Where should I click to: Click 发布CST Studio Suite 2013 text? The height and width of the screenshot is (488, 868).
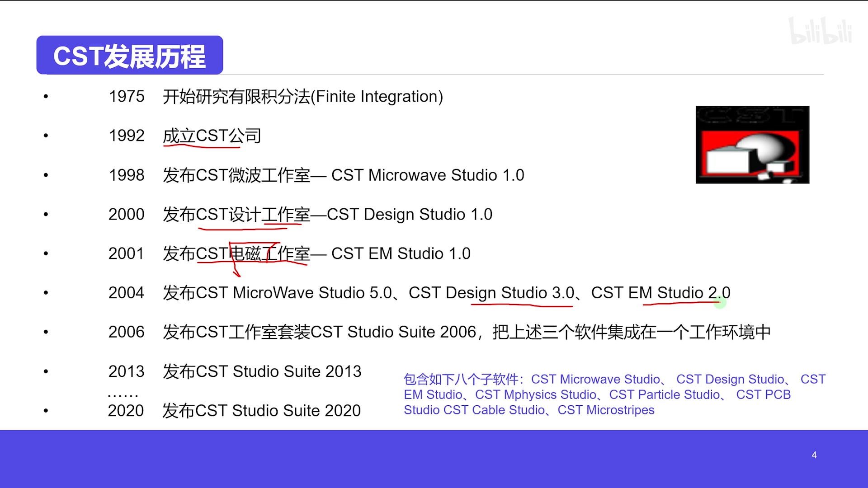pyautogui.click(x=262, y=371)
